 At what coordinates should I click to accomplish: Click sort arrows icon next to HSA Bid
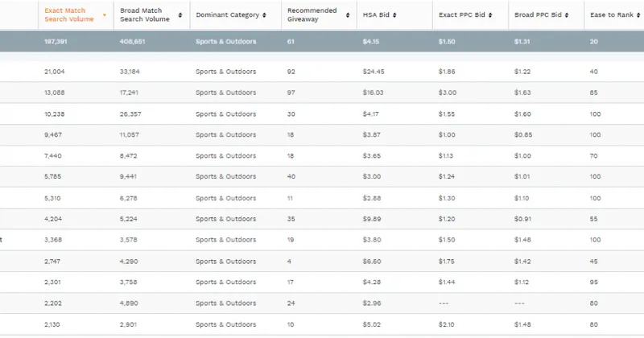point(394,15)
